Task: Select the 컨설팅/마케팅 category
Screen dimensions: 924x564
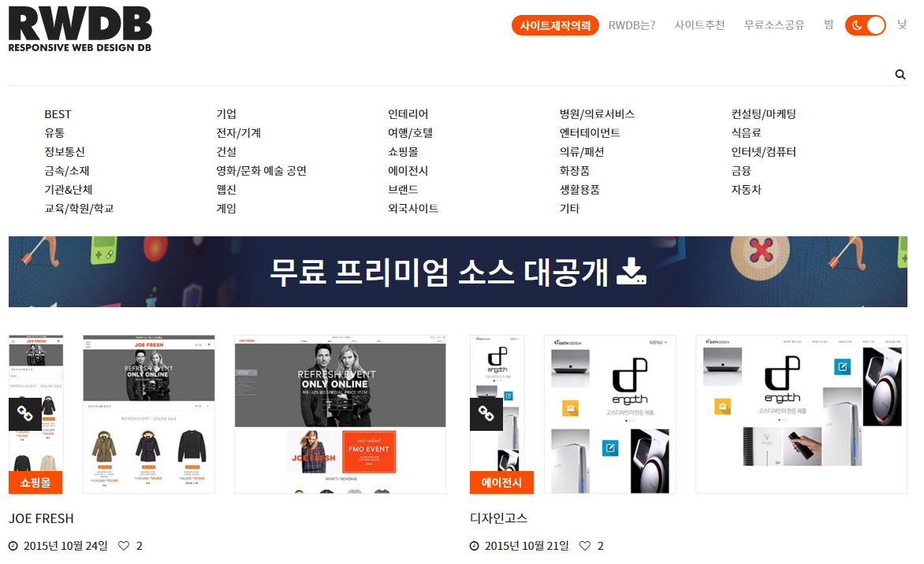Action: tap(764, 114)
